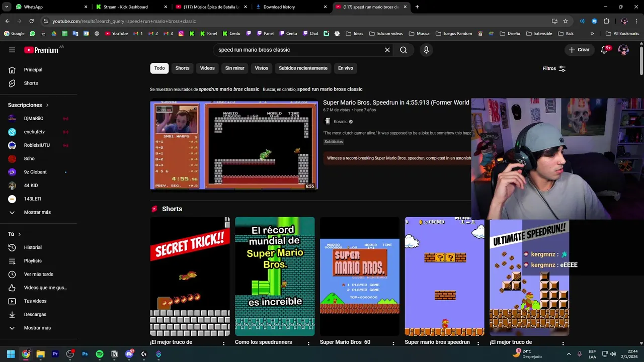This screenshot has width=644, height=362.
Task: Open the Filtros search filters
Action: [x=554, y=68]
